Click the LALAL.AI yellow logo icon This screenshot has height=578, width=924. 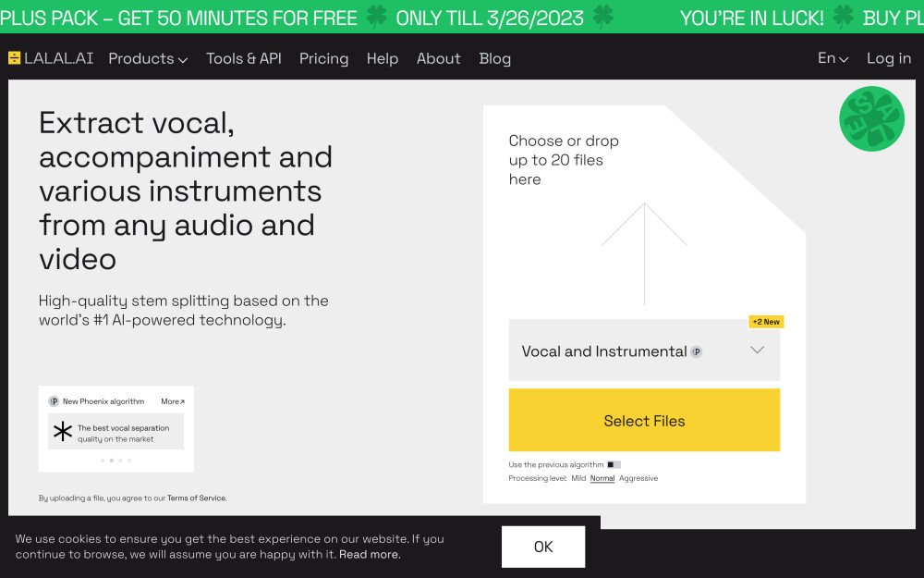(x=14, y=58)
